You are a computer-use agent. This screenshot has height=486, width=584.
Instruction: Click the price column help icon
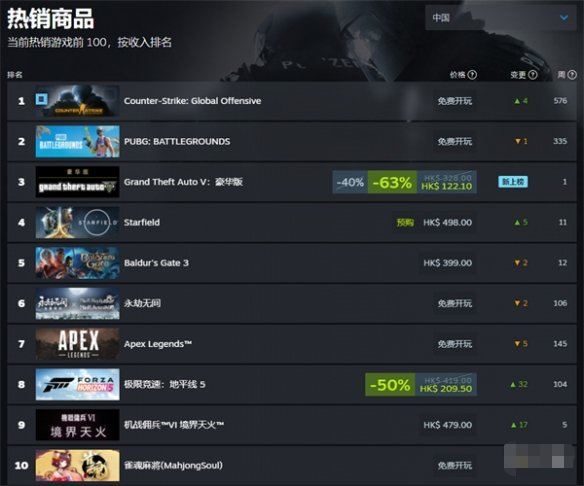472,75
